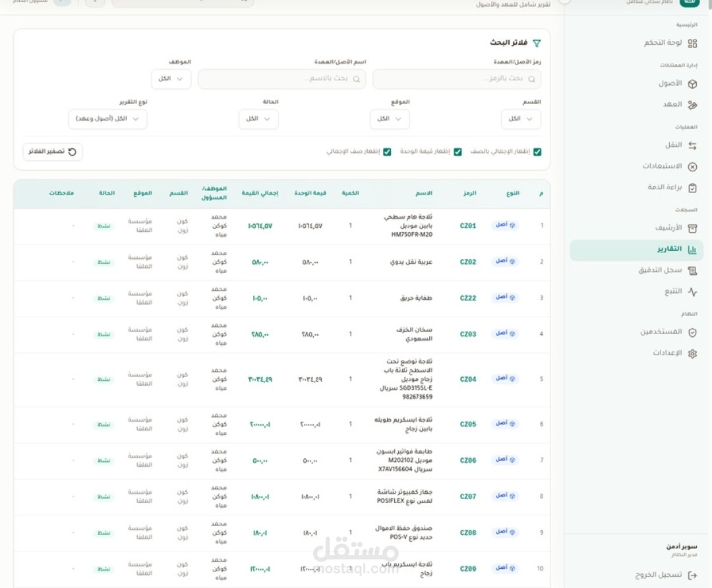Click the إجمالي القيمة column header
Image resolution: width=712 pixels, height=588 pixels.
click(260, 193)
